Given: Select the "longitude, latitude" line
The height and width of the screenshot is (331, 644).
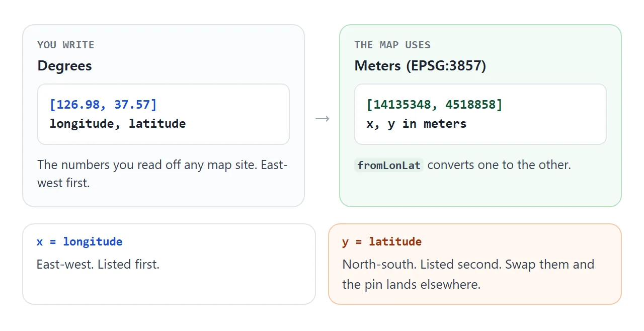Looking at the screenshot, I should point(118,123).
